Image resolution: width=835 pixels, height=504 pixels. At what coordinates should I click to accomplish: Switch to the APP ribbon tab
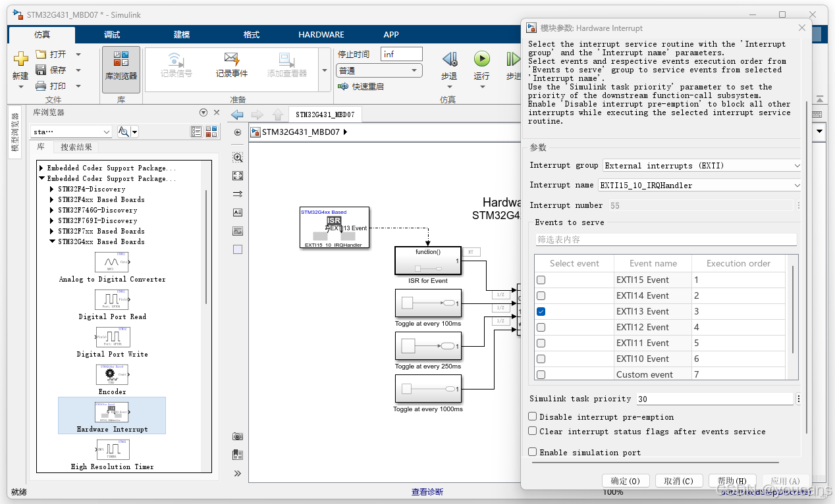391,35
